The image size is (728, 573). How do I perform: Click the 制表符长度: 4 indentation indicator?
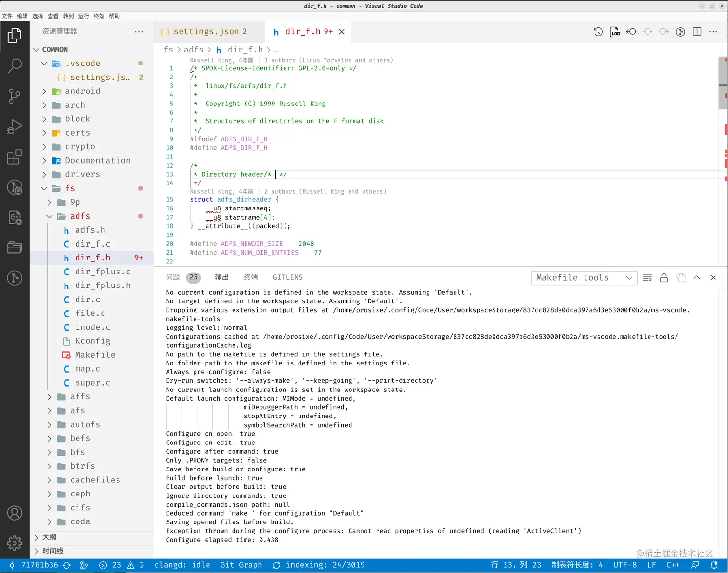point(577,565)
